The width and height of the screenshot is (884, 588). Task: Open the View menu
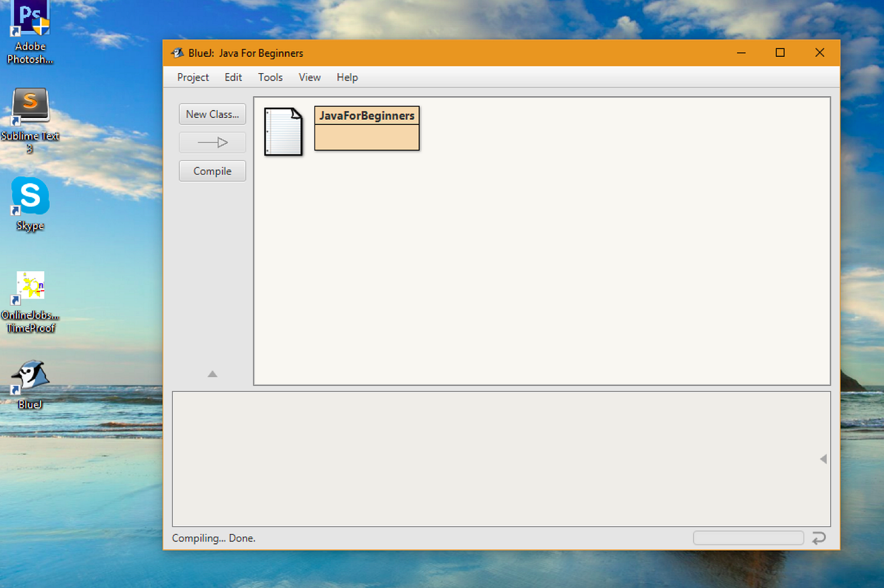(309, 77)
